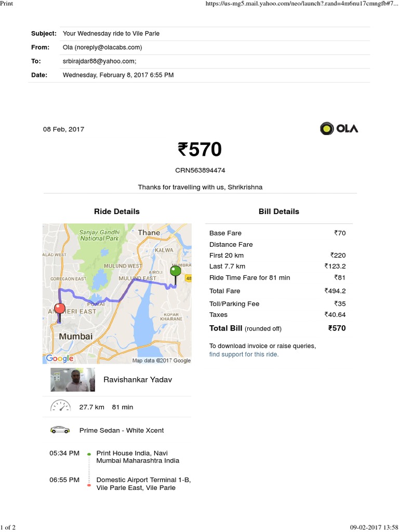Image resolution: width=399 pixels, height=532 pixels.
Task: Click the sedan car icon
Action: click(60, 430)
